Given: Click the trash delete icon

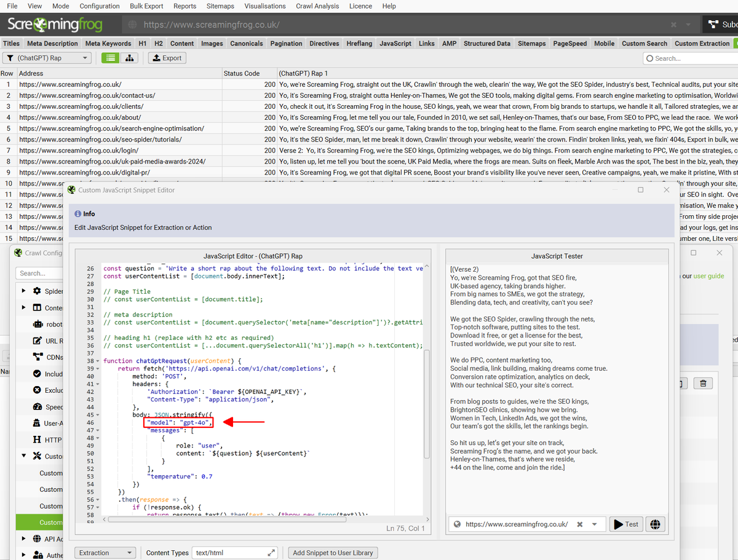Looking at the screenshot, I should tap(703, 384).
